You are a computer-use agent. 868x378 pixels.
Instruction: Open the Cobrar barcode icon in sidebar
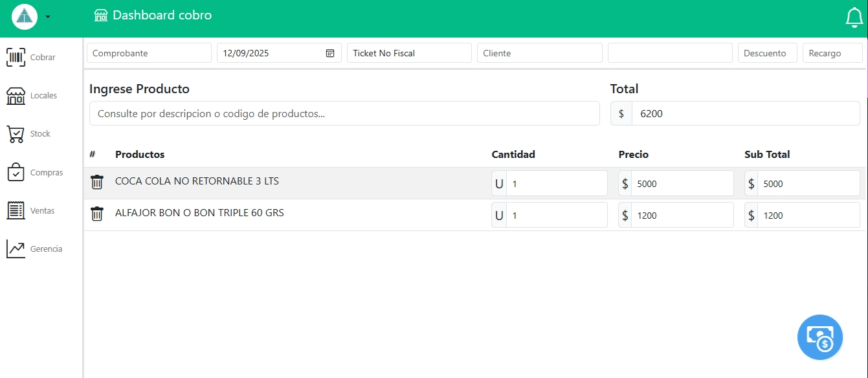point(16,57)
